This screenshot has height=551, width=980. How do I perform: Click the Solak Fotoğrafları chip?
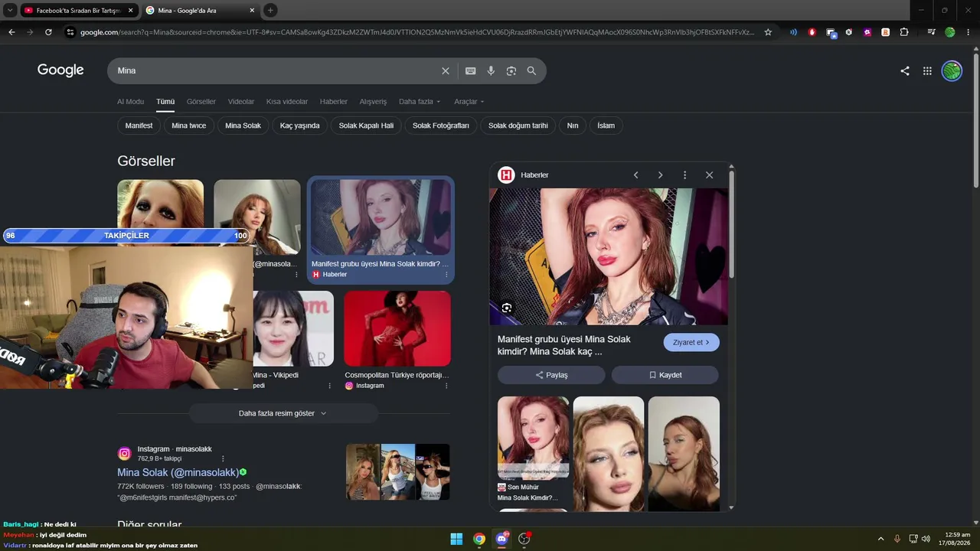pos(441,126)
